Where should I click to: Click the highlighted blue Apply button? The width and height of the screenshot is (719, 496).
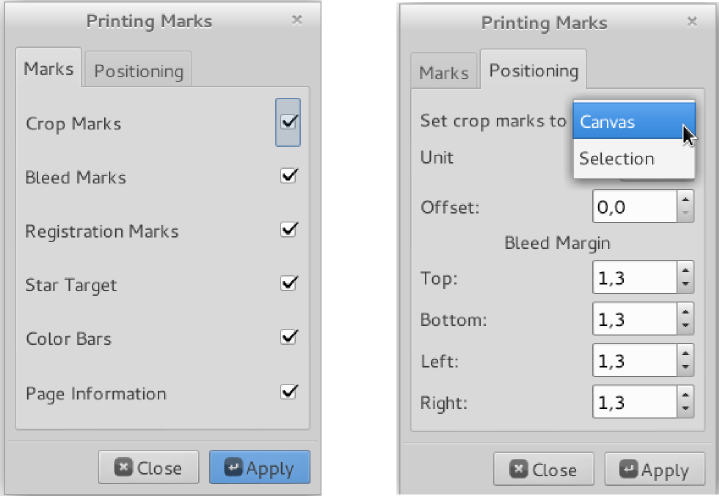point(259,468)
